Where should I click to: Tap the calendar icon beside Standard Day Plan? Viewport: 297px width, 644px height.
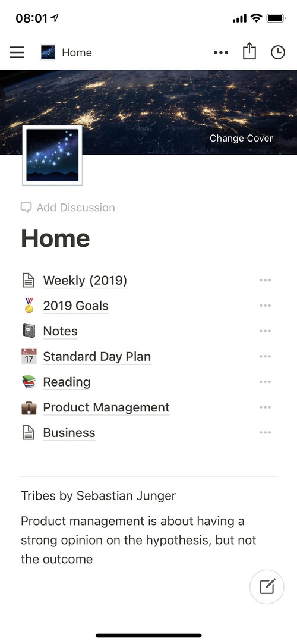click(x=29, y=357)
